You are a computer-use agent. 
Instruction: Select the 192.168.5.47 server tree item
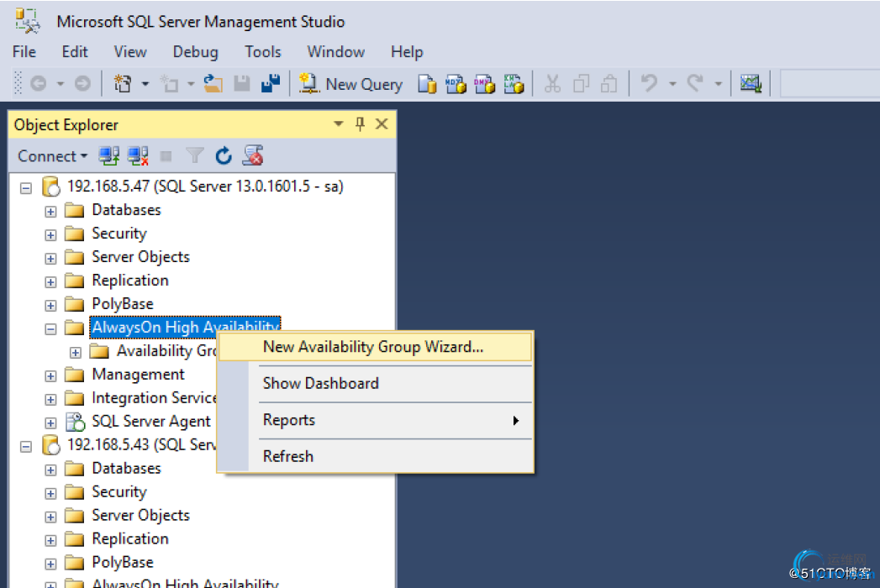click(205, 186)
